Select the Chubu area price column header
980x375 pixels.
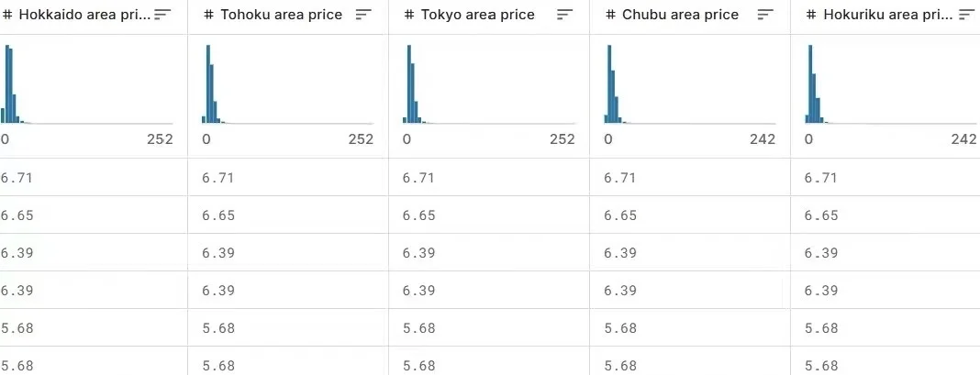679,16
